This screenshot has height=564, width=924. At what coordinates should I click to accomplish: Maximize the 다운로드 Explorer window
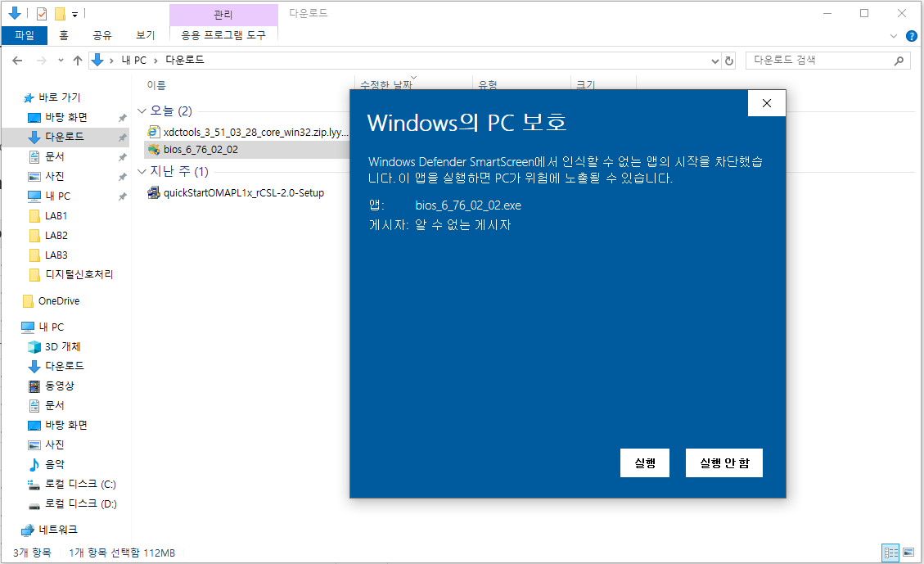pyautogui.click(x=864, y=13)
